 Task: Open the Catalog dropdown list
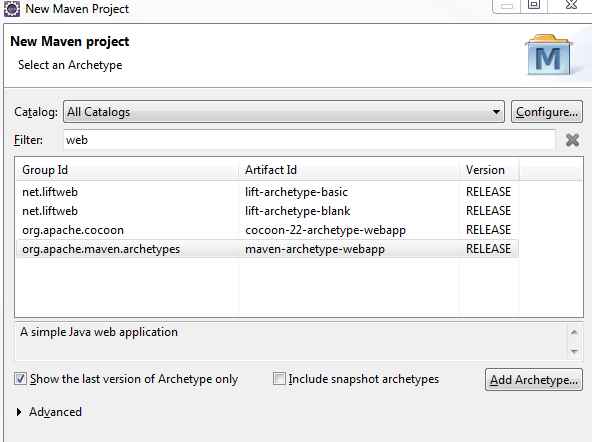(284, 112)
